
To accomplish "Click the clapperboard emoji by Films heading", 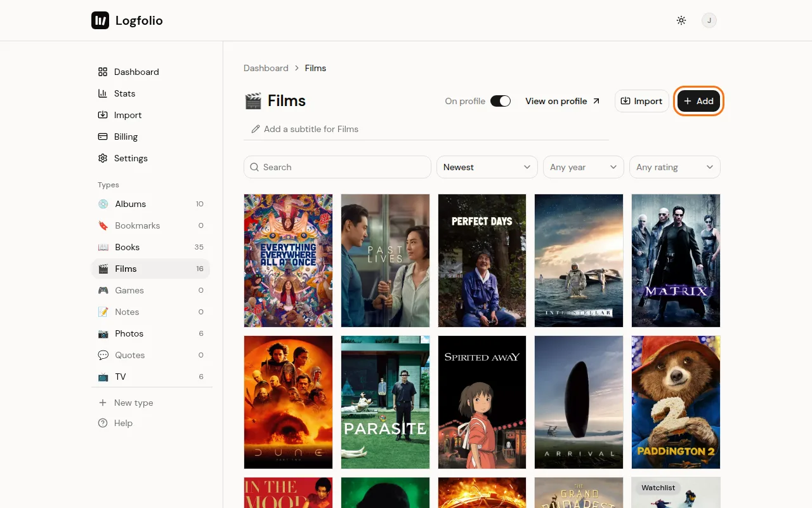I will point(253,101).
